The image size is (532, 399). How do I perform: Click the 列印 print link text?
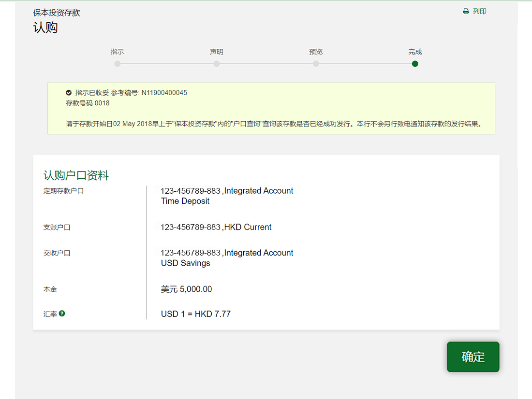(479, 11)
